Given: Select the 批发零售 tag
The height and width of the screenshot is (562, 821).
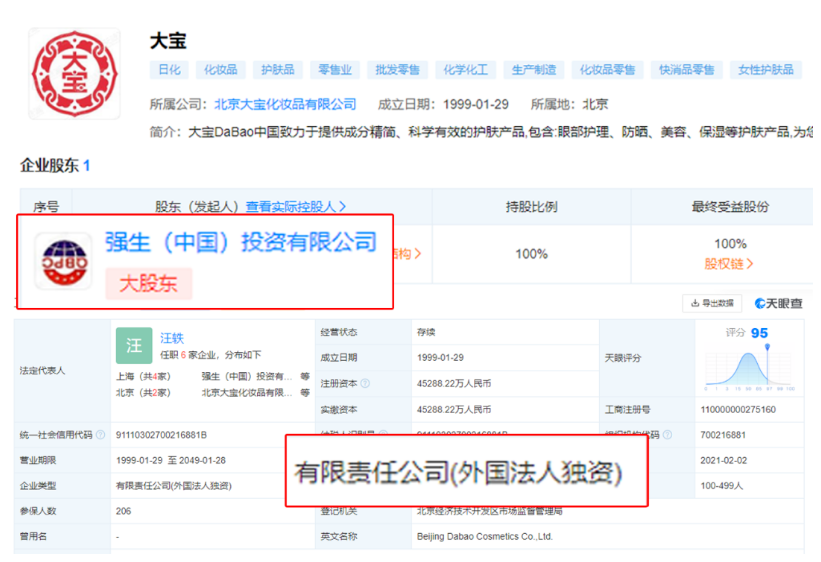Looking at the screenshot, I should click(397, 70).
